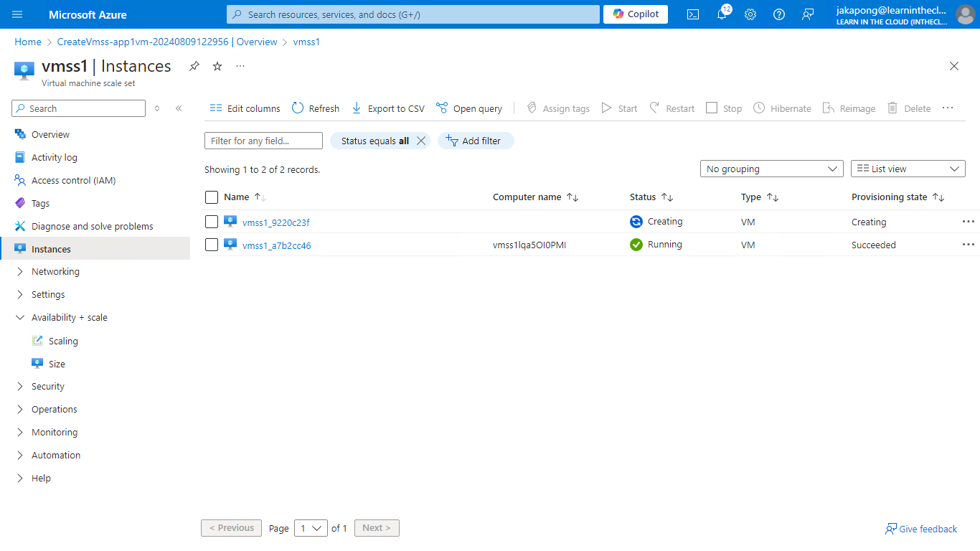Open CreateVmss deployment Overview breadcrumb

point(167,42)
